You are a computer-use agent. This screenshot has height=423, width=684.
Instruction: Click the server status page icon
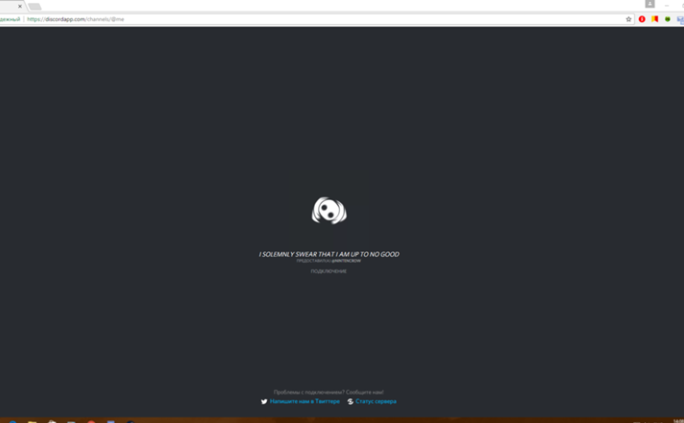pos(350,402)
